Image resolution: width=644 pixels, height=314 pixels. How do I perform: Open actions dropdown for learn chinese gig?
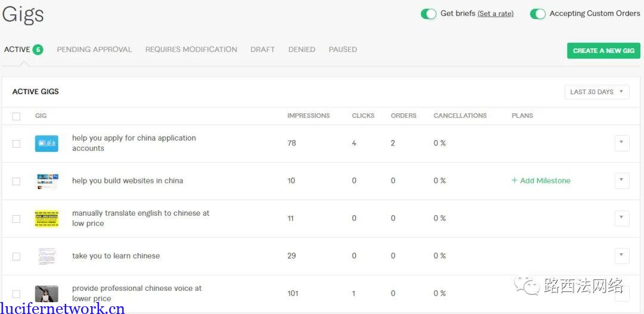(x=621, y=256)
